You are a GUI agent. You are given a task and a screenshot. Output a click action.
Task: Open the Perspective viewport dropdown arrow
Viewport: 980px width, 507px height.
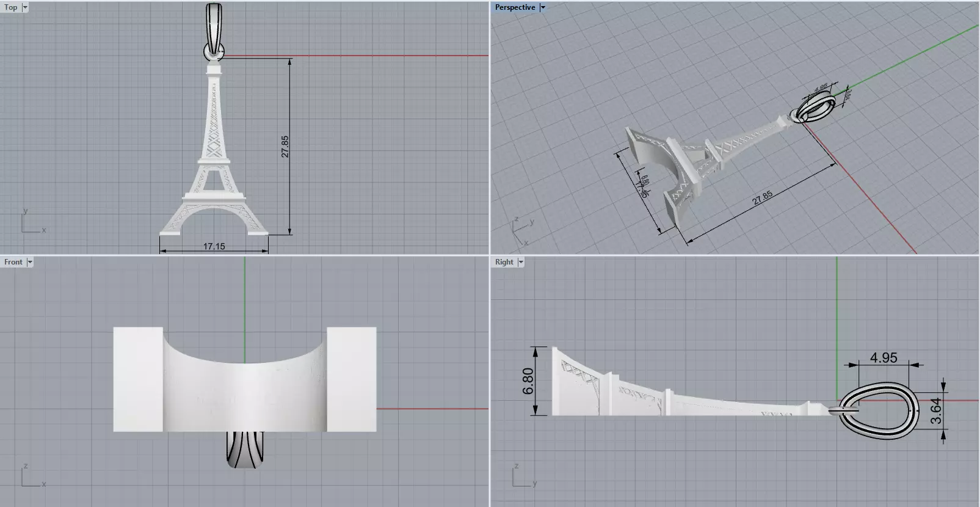pyautogui.click(x=542, y=7)
